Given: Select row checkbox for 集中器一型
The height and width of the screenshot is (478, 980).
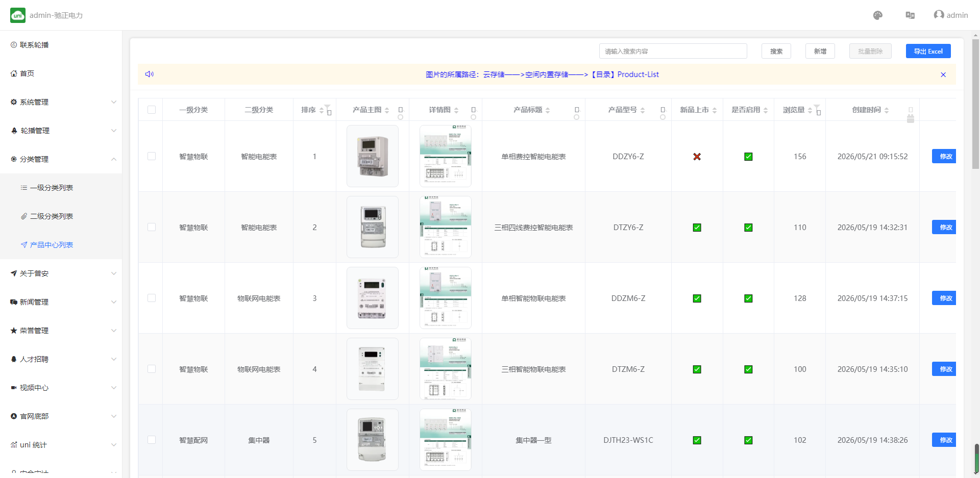Looking at the screenshot, I should click(152, 440).
